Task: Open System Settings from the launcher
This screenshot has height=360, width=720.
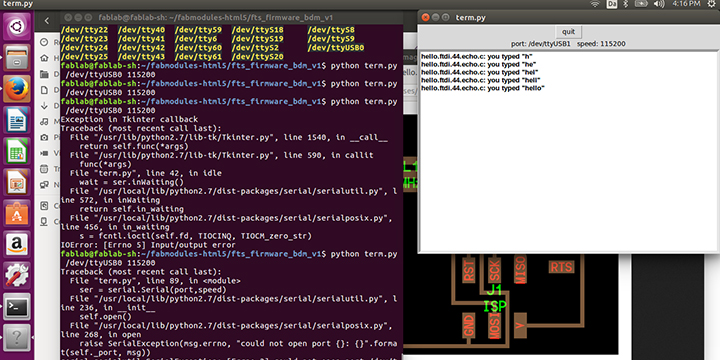Action: pyautogui.click(x=17, y=276)
